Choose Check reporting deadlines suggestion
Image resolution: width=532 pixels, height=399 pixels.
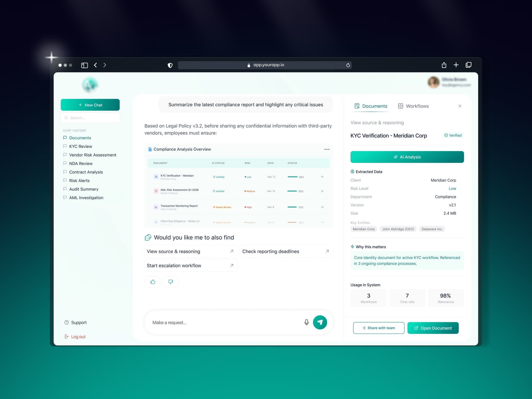tap(286, 251)
